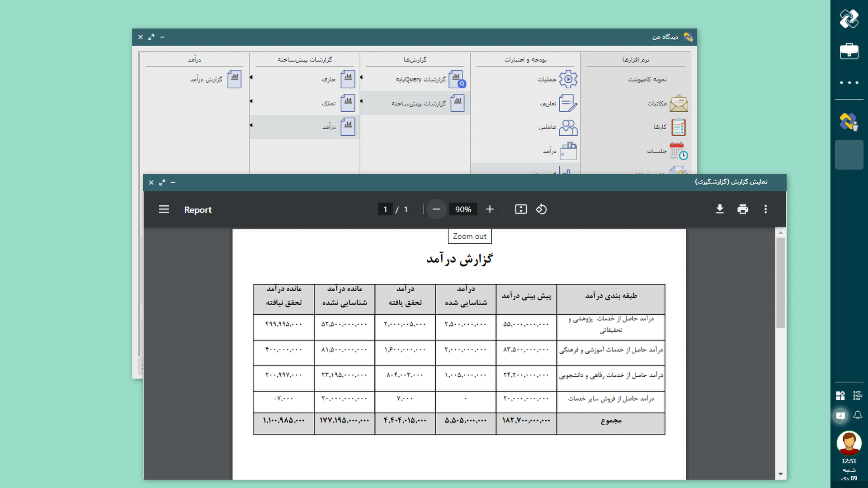This screenshot has height=488, width=868.
Task: Download the report PDF
Action: point(720,209)
